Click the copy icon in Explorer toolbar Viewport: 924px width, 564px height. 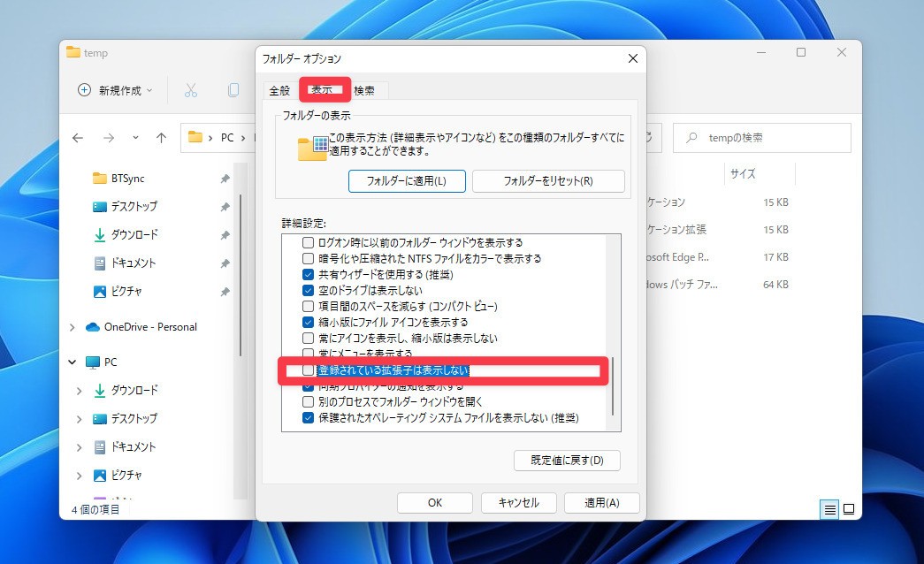tap(233, 90)
